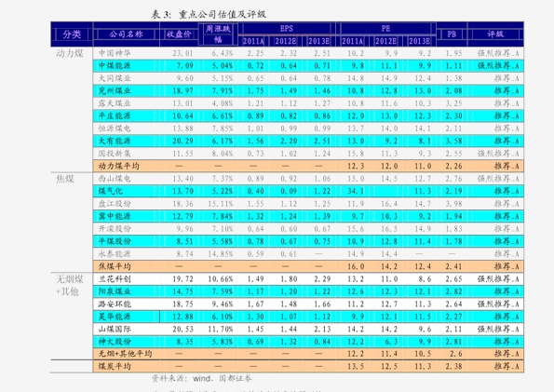This screenshot has width=554, height=392.
Task: Select 煤气化 2011A PE value 34.1
Action: 356,191
